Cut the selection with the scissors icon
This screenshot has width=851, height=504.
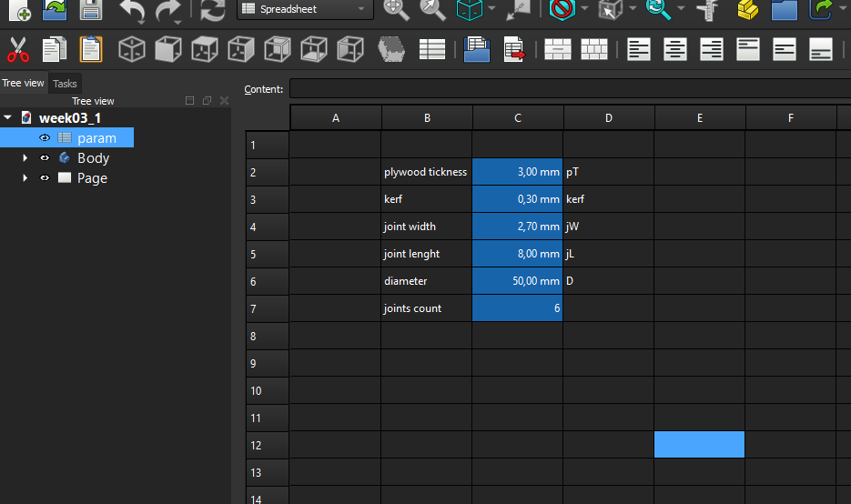[x=18, y=49]
